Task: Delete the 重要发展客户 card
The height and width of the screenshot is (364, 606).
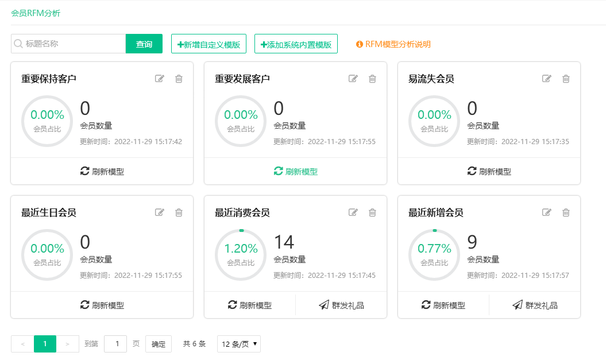Action: click(372, 79)
